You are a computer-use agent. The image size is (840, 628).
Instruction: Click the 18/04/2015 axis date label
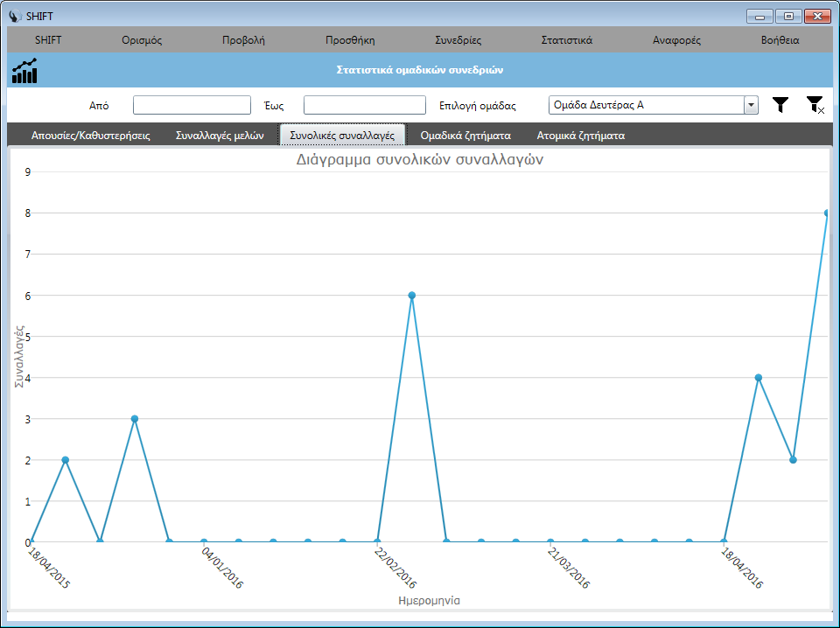tap(49, 568)
